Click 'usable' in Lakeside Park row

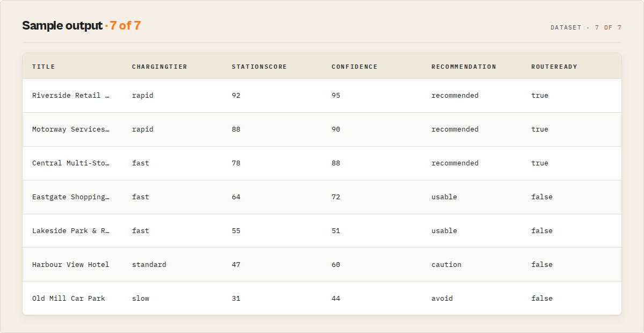[x=444, y=231]
